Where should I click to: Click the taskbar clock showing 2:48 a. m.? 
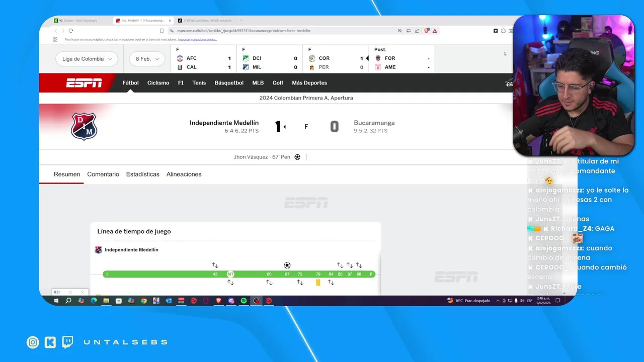(x=543, y=301)
